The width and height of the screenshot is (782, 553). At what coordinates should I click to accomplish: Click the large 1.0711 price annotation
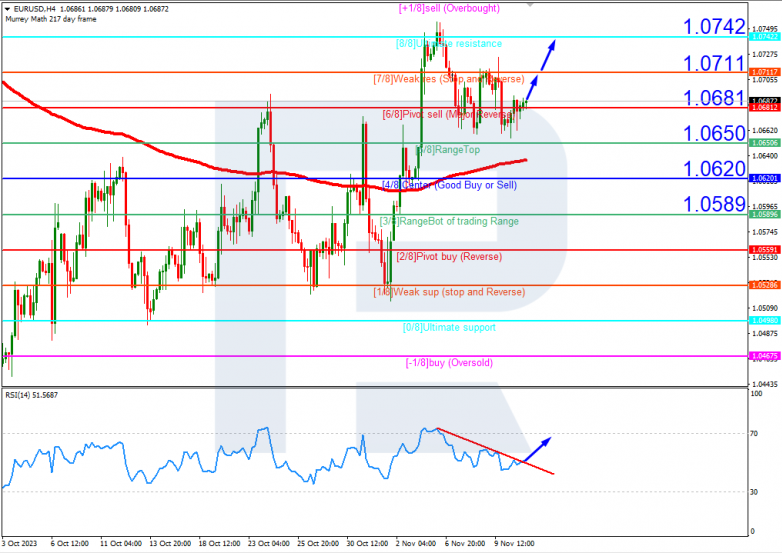click(x=714, y=63)
